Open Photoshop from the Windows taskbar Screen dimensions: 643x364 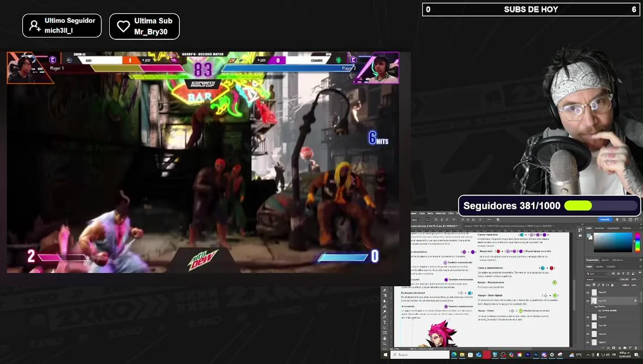point(536,354)
